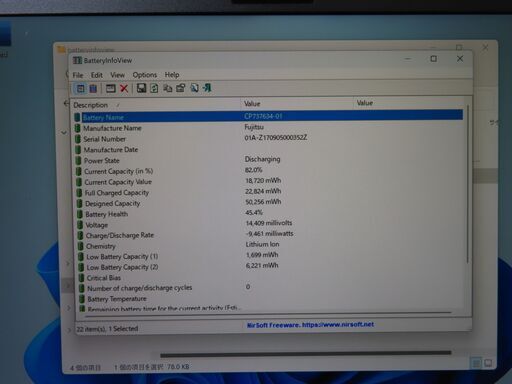Click the 45.4% battery health value
This screenshot has height=384, width=512.
point(254,212)
